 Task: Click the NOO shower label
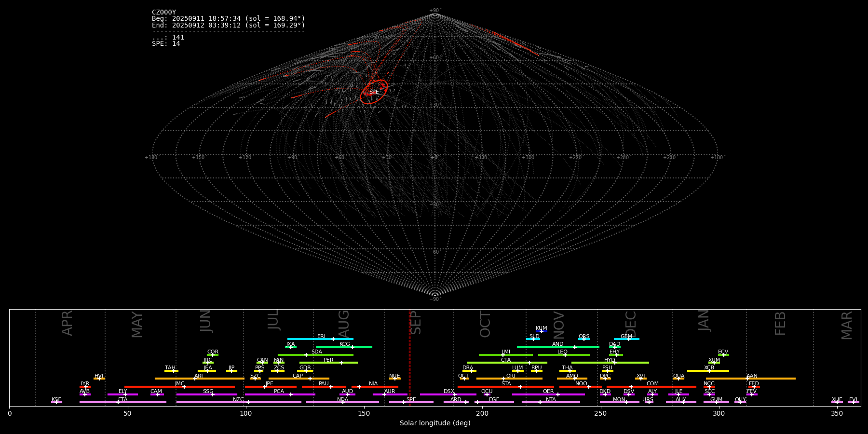tap(582, 383)
